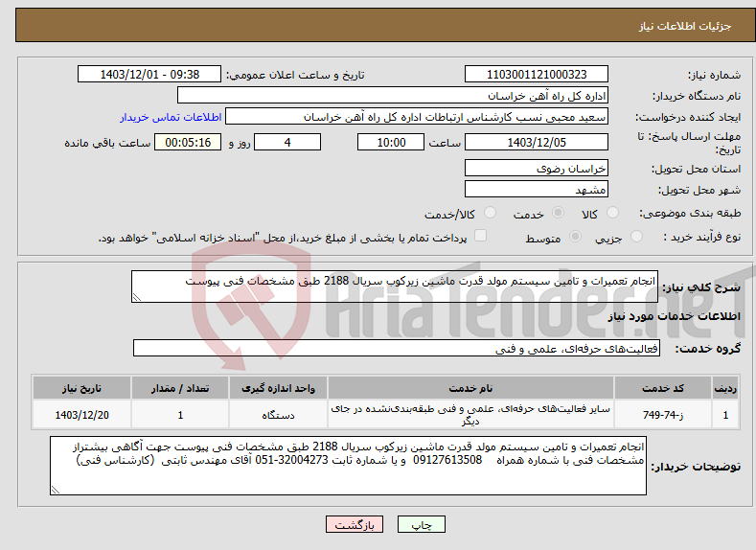The width and height of the screenshot is (756, 550).
Task: Click the اطلاعات خدمات مورد نیاز section heading
Action: (x=674, y=316)
